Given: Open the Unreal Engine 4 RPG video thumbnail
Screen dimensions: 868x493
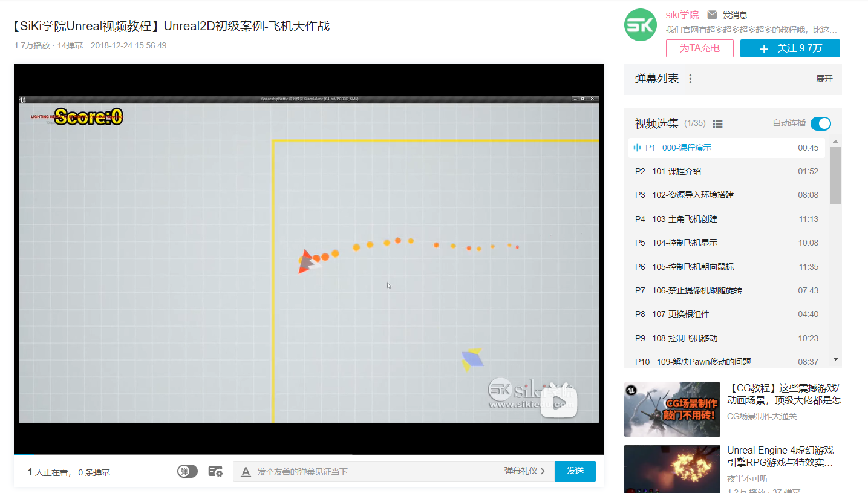Looking at the screenshot, I should [x=672, y=469].
